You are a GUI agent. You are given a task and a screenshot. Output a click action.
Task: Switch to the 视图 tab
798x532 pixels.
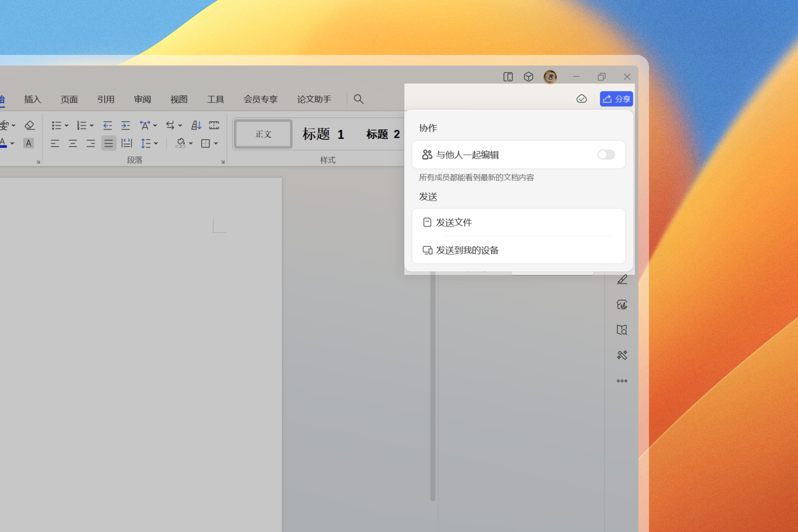(179, 99)
